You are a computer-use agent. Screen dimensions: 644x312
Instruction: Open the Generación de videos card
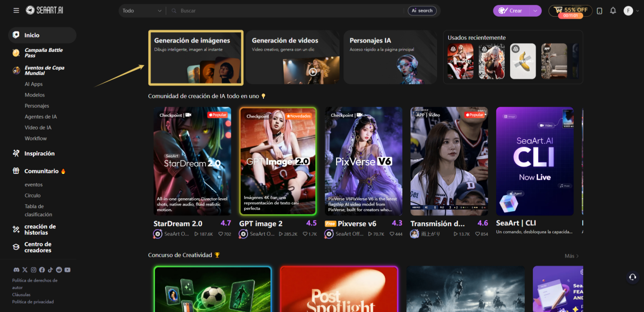pos(293,58)
